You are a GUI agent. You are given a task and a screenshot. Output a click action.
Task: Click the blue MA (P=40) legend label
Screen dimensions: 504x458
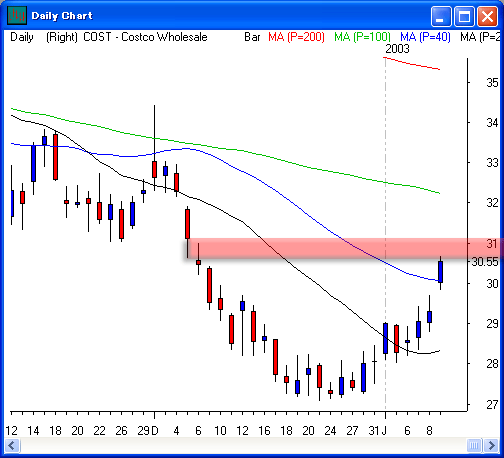[x=425, y=37]
